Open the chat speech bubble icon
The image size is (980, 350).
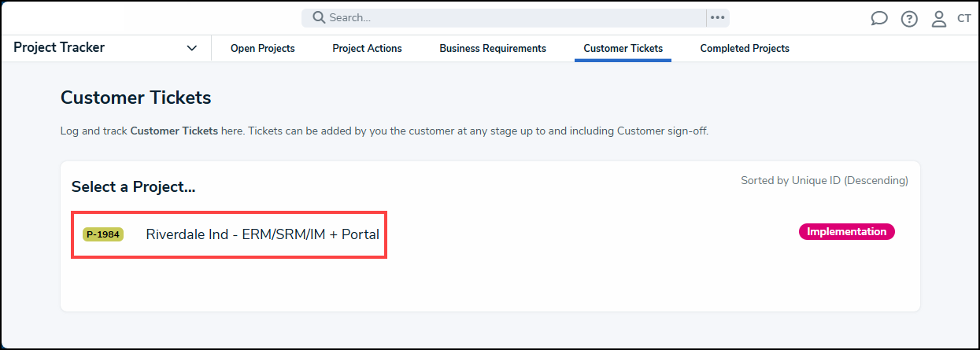(879, 19)
